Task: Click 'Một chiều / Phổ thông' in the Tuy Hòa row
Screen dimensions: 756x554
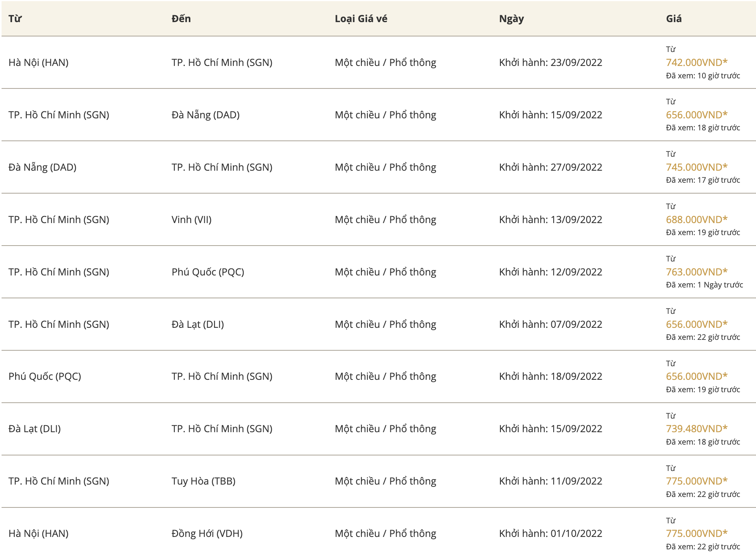Action: pyautogui.click(x=385, y=481)
